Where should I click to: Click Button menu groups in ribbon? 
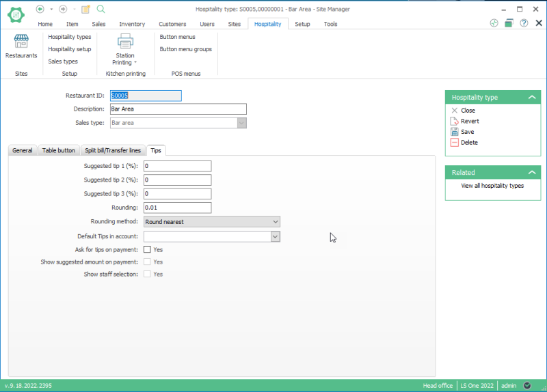[x=185, y=49]
